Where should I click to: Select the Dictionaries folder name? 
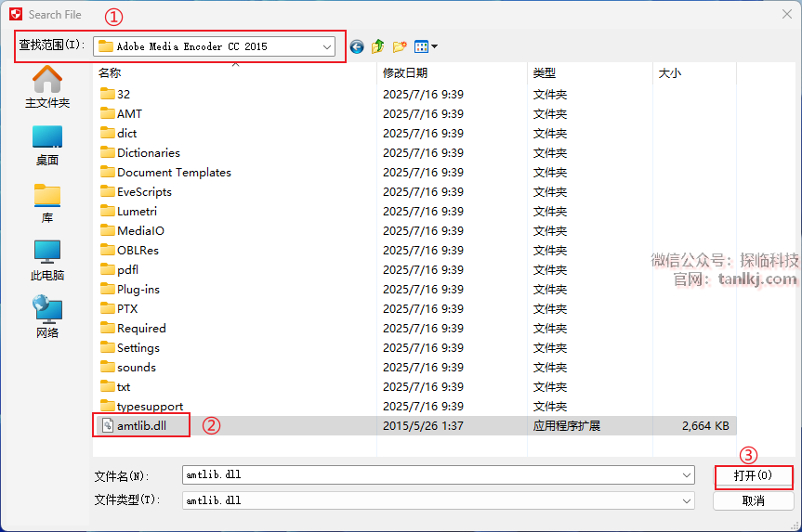(x=149, y=153)
